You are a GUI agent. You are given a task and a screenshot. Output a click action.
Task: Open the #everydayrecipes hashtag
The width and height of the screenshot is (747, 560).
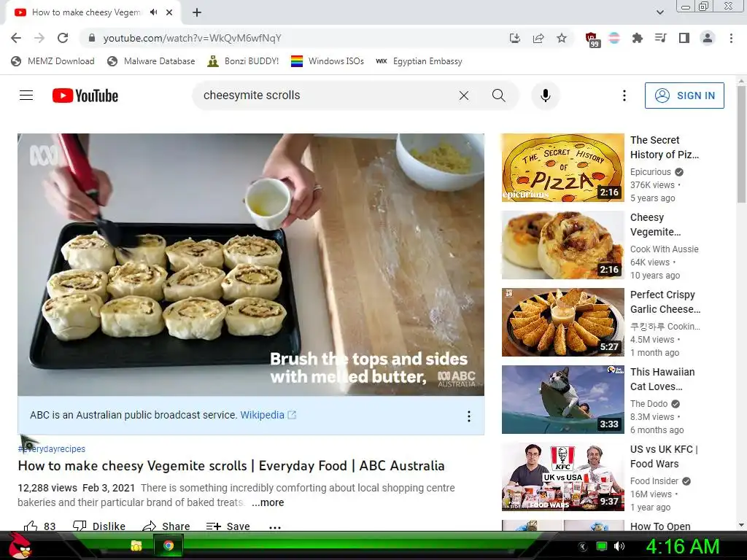tap(52, 448)
